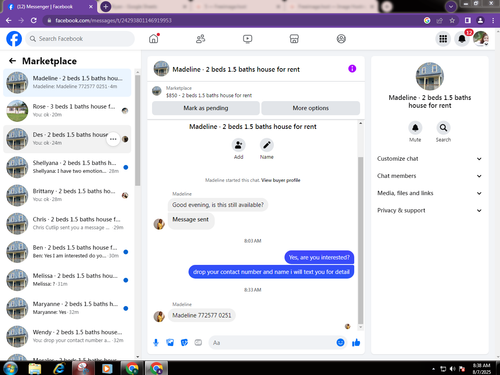This screenshot has height=375, width=500.
Task: Open the Friends icon in top navigation
Action: (201, 39)
